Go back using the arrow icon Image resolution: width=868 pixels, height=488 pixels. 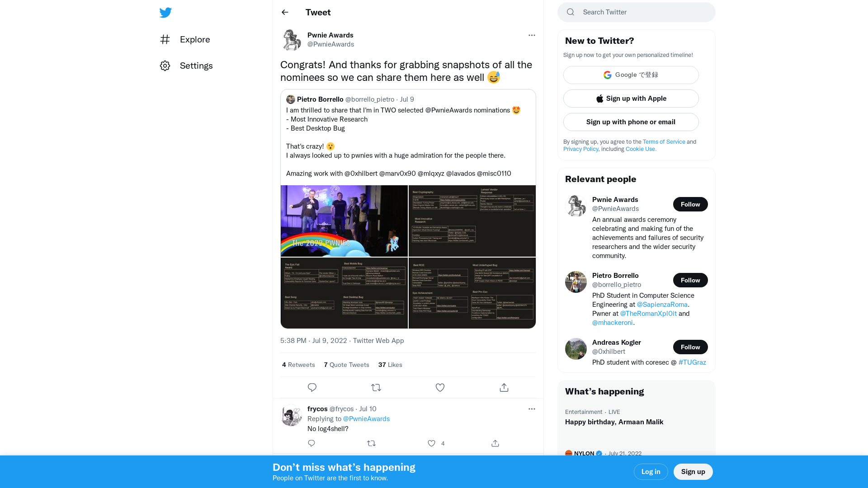point(285,12)
